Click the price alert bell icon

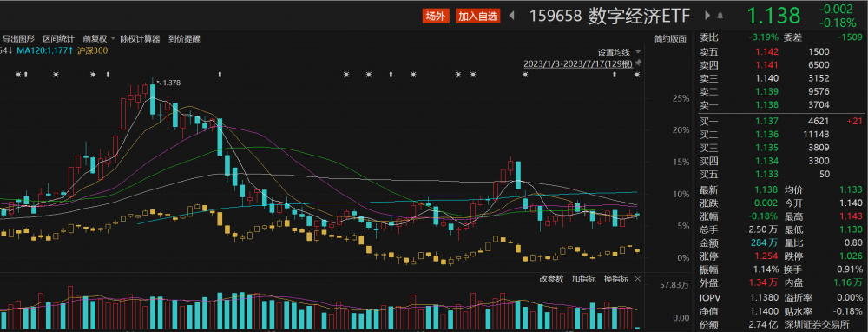coord(720,16)
